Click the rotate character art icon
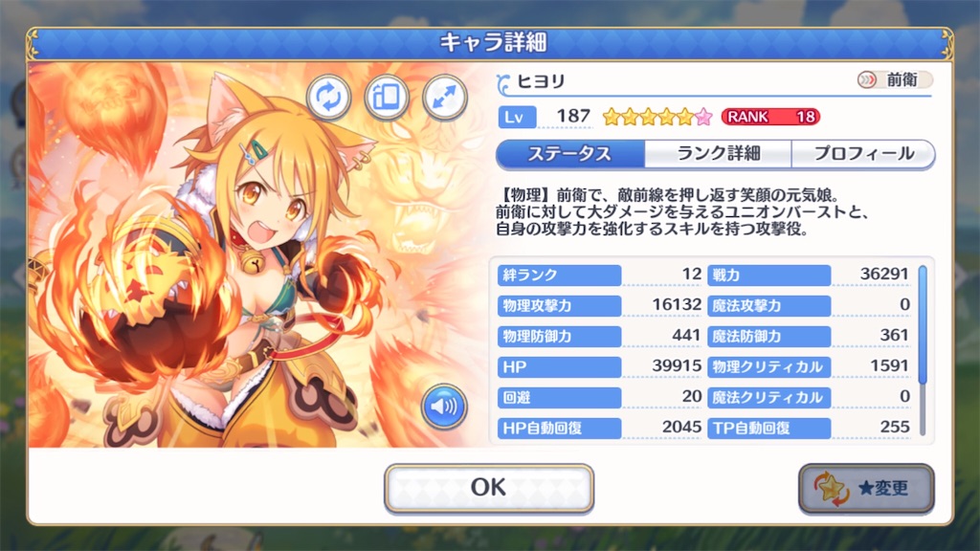 (328, 98)
